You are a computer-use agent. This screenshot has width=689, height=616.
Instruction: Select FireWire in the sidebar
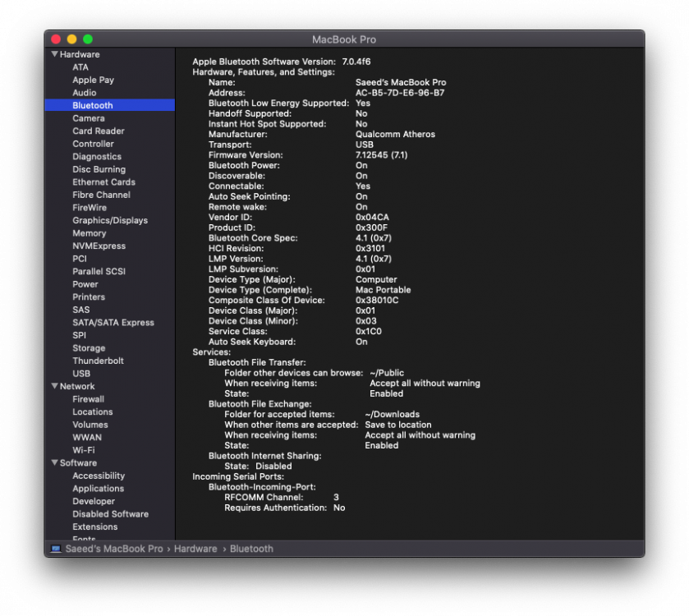90,207
